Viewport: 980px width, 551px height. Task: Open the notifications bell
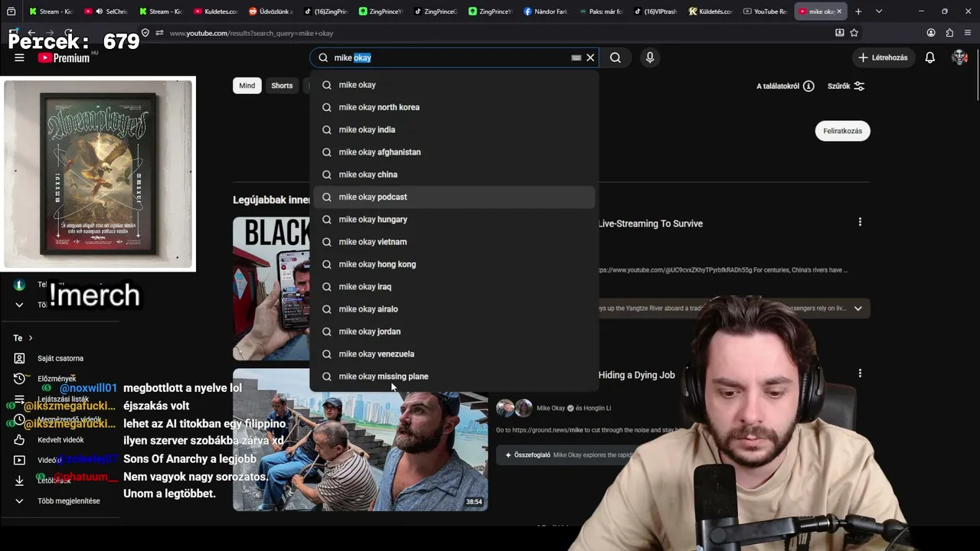point(930,57)
